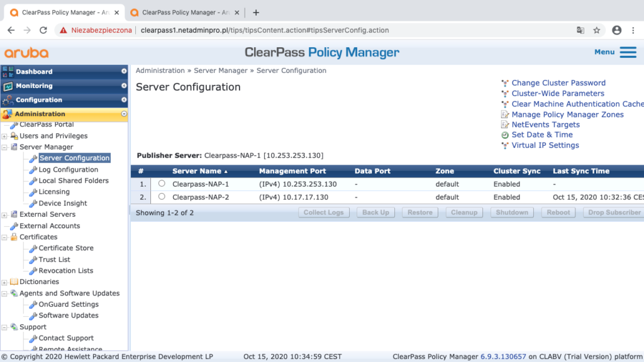Click the Dashboard section icon
The image size is (644, 362).
(8, 72)
